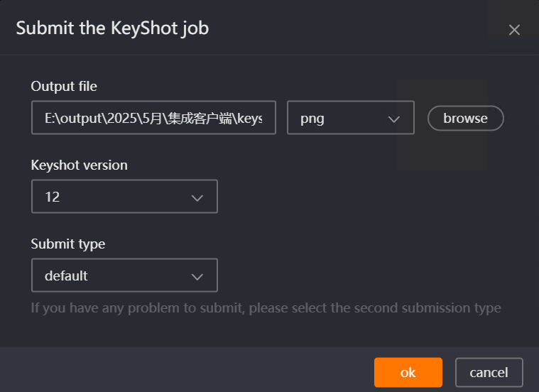Click the hint about second submission type
539x392 pixels.
point(266,308)
